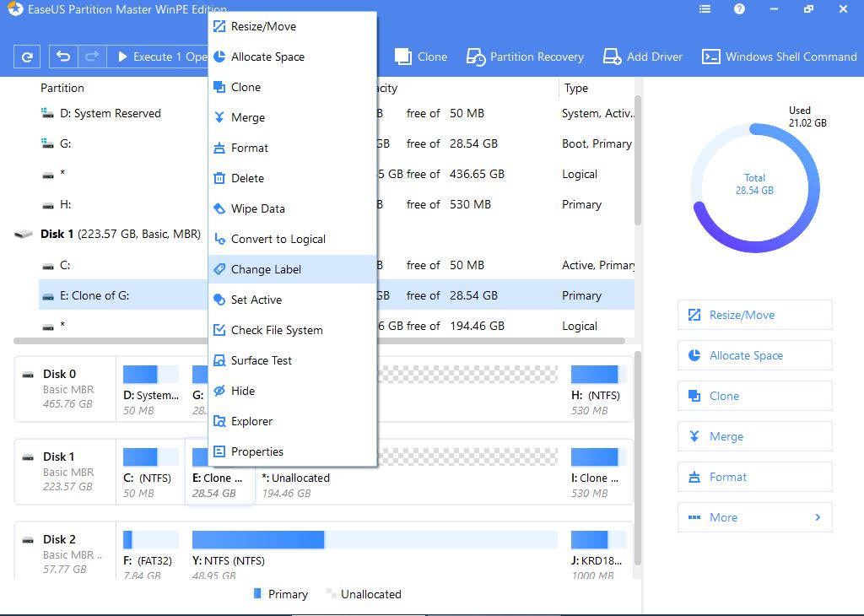This screenshot has height=616, width=864.
Task: Click the Type column header
Action: 577,88
